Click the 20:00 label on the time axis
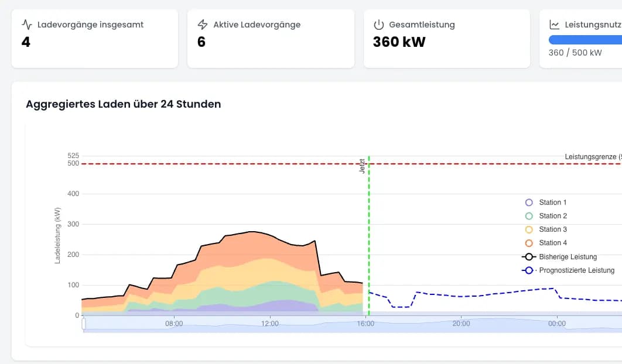The height and width of the screenshot is (364, 622). [x=461, y=324]
